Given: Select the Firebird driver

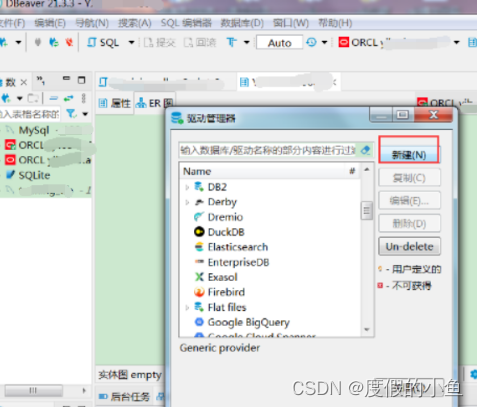Looking at the screenshot, I should (226, 292).
